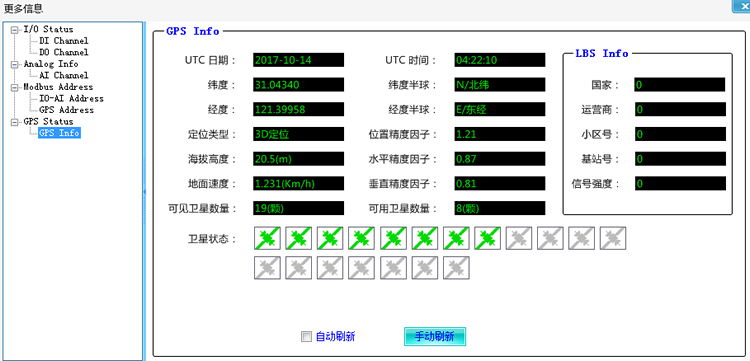Click the LBS Info group title
Image resolution: width=750 pixels, height=361 pixels.
602,53
